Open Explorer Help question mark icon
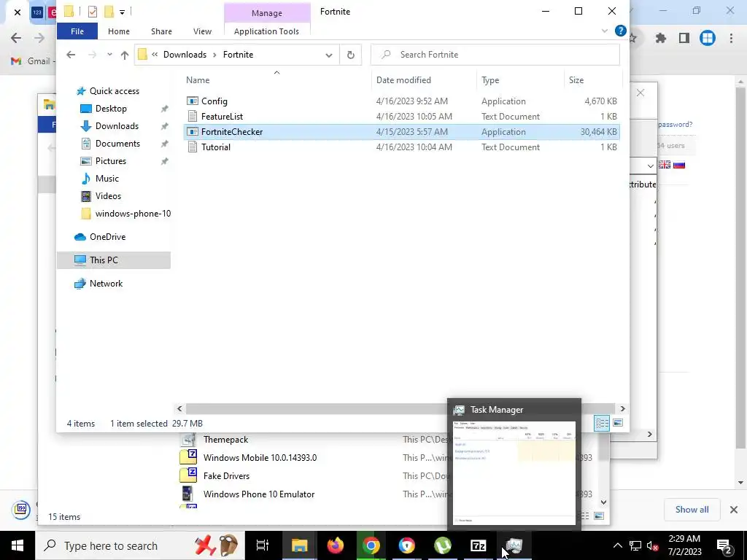Image resolution: width=747 pixels, height=560 pixels. coord(620,31)
